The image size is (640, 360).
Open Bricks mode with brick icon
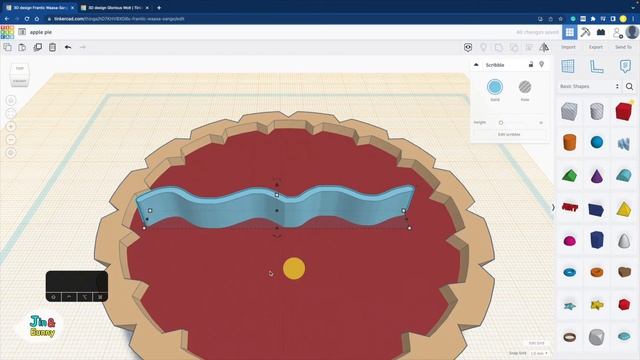tap(601, 32)
